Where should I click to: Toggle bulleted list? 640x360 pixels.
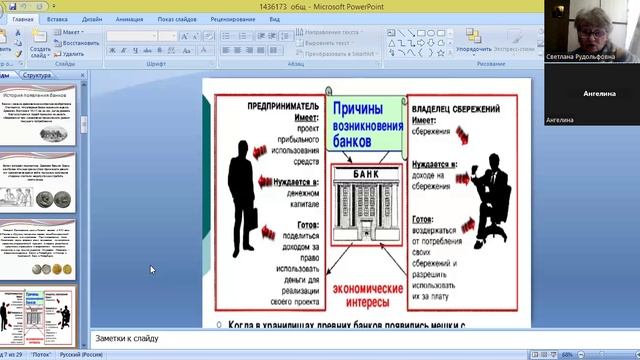coord(227,36)
